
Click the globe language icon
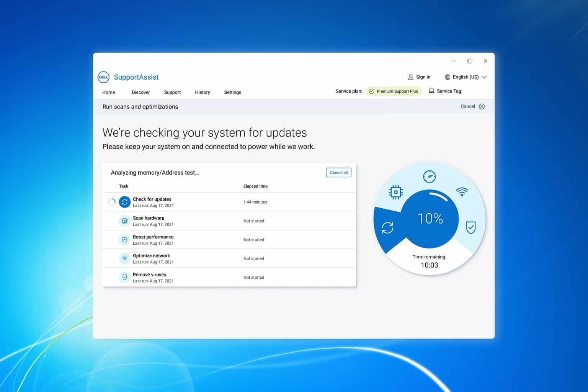[x=448, y=77]
